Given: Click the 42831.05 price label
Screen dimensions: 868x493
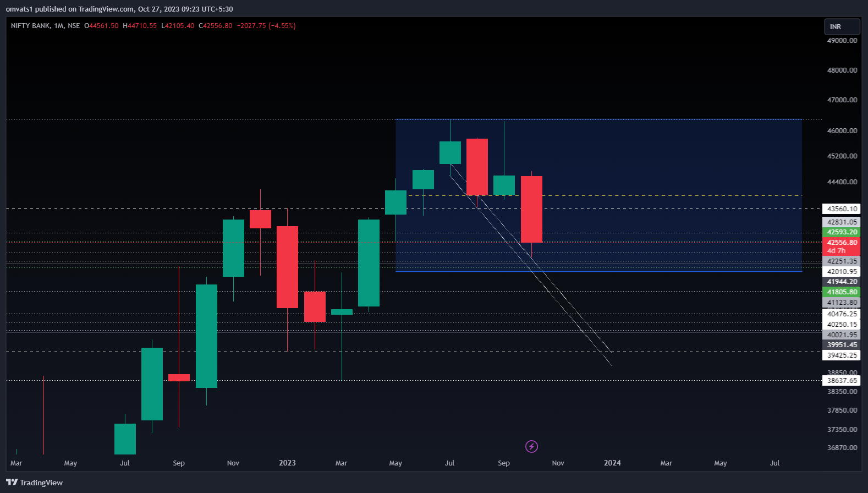Looking at the screenshot, I should (842, 222).
